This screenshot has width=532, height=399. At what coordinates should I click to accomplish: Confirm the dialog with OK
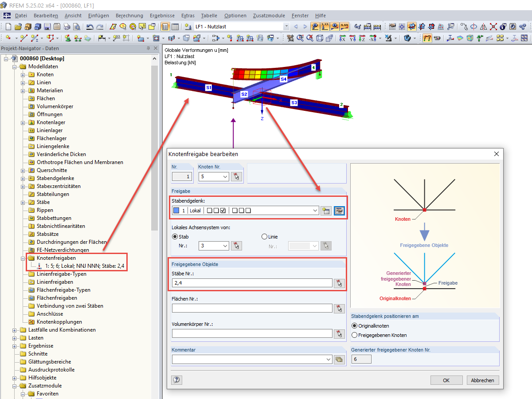coord(446,380)
